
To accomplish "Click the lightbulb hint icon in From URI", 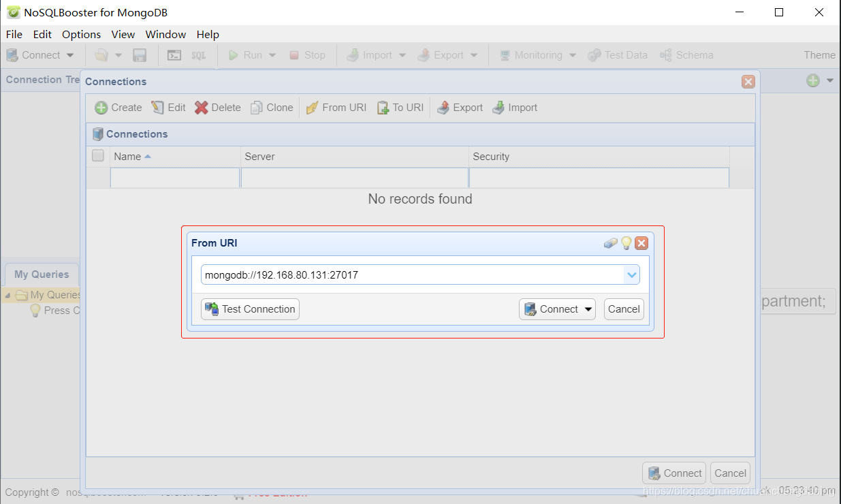I will pos(626,243).
